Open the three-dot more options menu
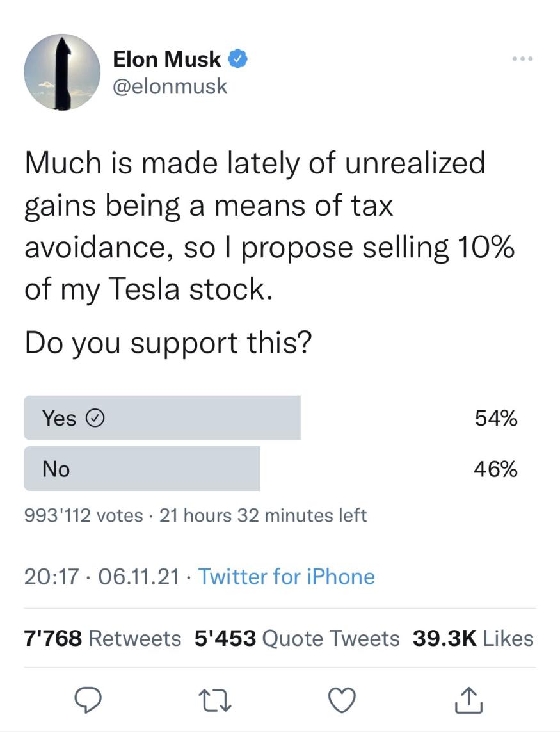560x740 pixels. coord(523,59)
